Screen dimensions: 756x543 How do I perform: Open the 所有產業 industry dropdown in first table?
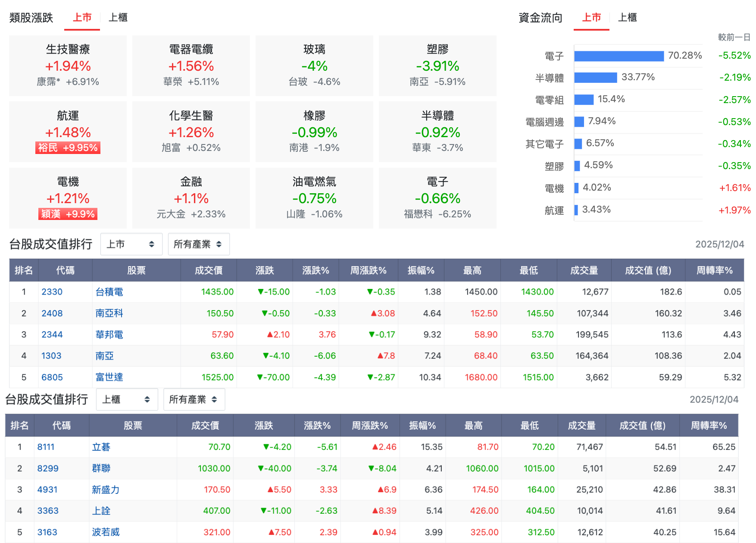click(x=199, y=244)
